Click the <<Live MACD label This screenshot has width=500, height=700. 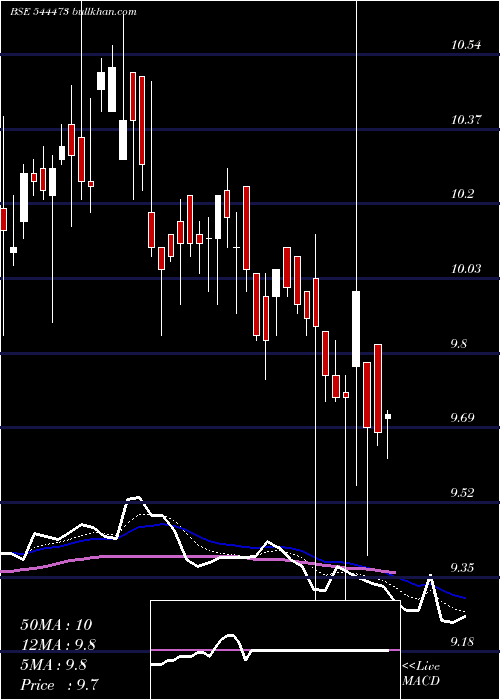[421, 674]
